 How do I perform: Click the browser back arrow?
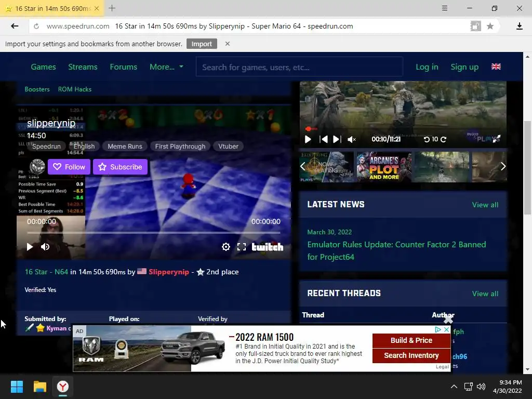pyautogui.click(x=14, y=26)
